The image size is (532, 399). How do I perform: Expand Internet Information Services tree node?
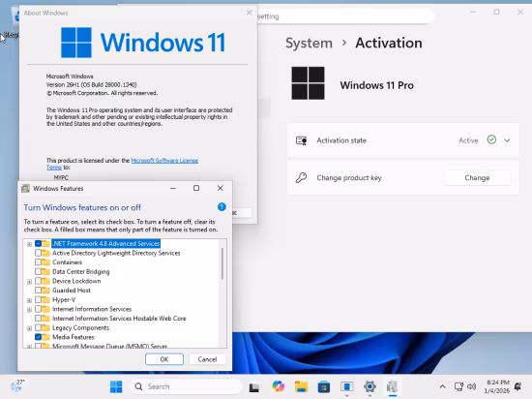[30, 310]
